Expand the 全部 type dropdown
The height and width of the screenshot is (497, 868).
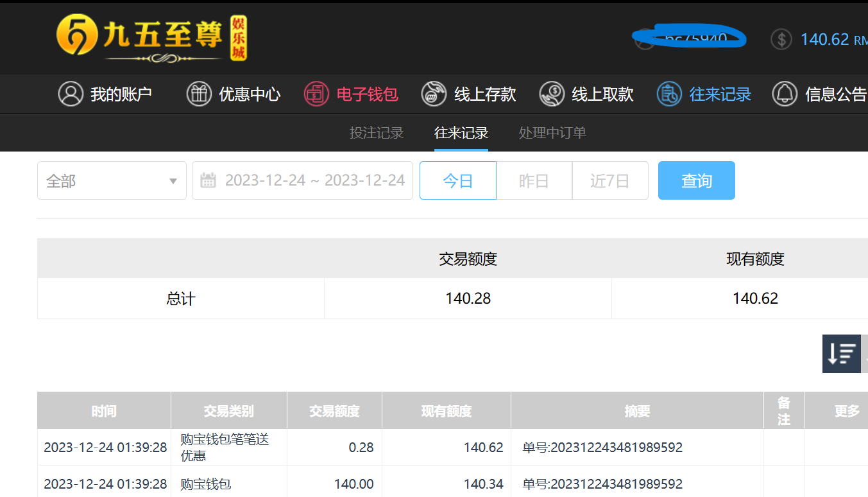(x=112, y=180)
